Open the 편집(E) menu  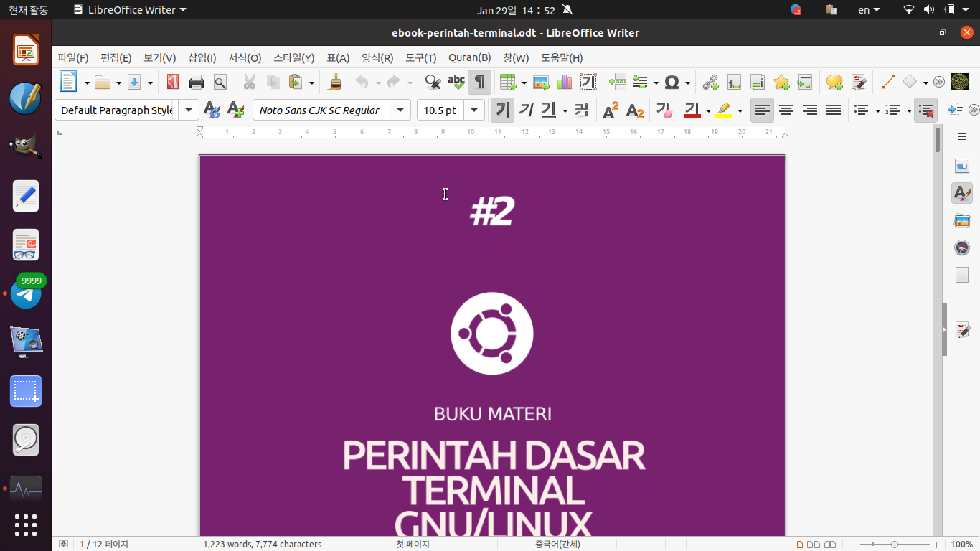pyautogui.click(x=116, y=57)
